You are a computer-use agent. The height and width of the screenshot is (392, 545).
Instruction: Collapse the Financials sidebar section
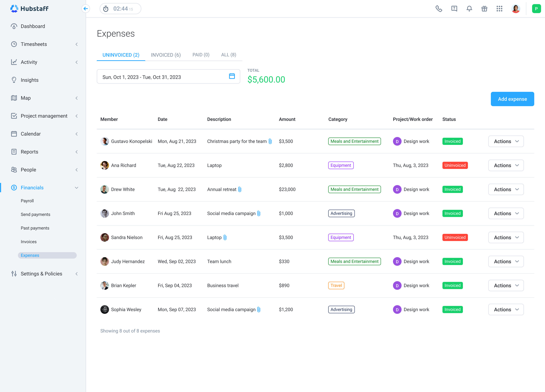[x=76, y=188]
